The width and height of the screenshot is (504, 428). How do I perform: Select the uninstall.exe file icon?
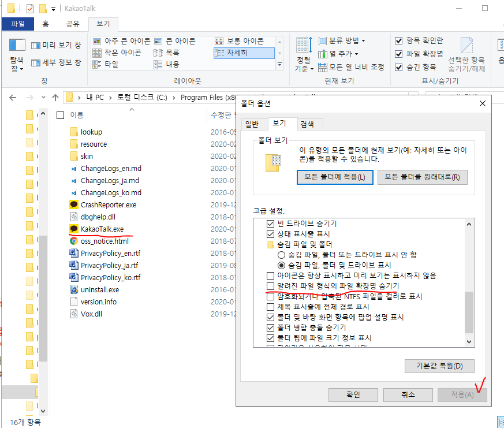[74, 289]
